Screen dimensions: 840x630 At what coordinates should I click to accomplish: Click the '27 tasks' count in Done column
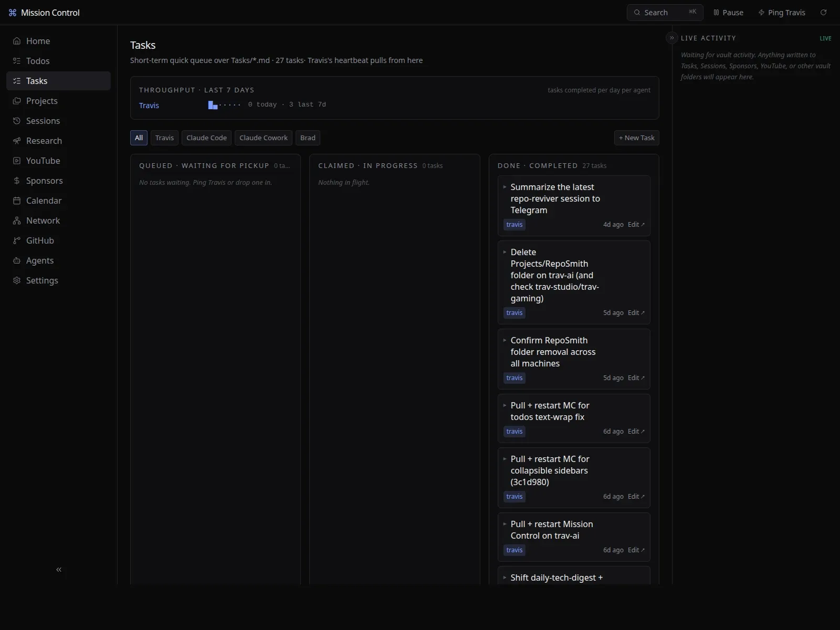click(x=594, y=166)
